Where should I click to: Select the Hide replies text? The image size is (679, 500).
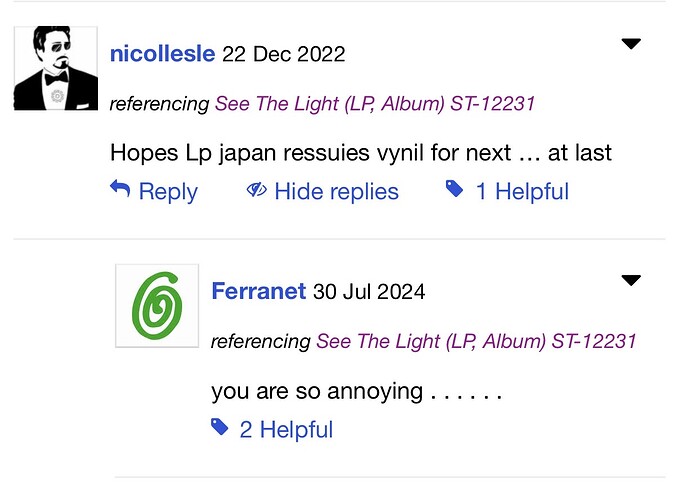click(x=336, y=191)
